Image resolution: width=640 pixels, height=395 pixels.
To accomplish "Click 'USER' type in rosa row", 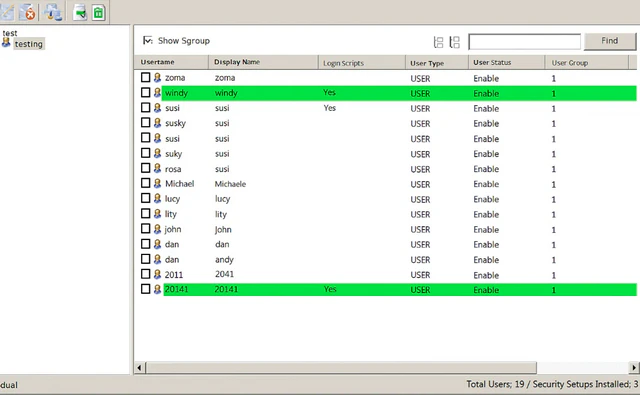I will [x=420, y=169].
